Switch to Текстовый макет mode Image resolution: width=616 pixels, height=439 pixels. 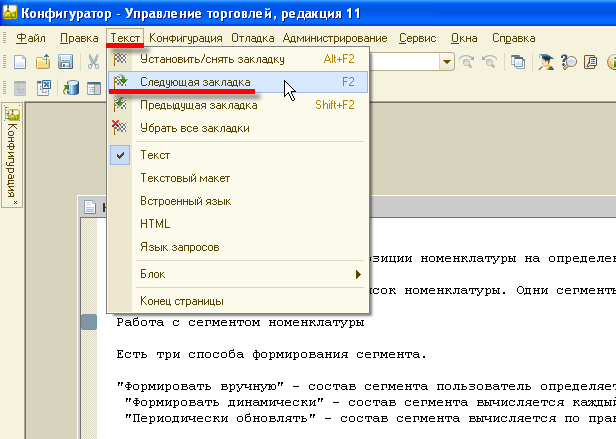238,178
